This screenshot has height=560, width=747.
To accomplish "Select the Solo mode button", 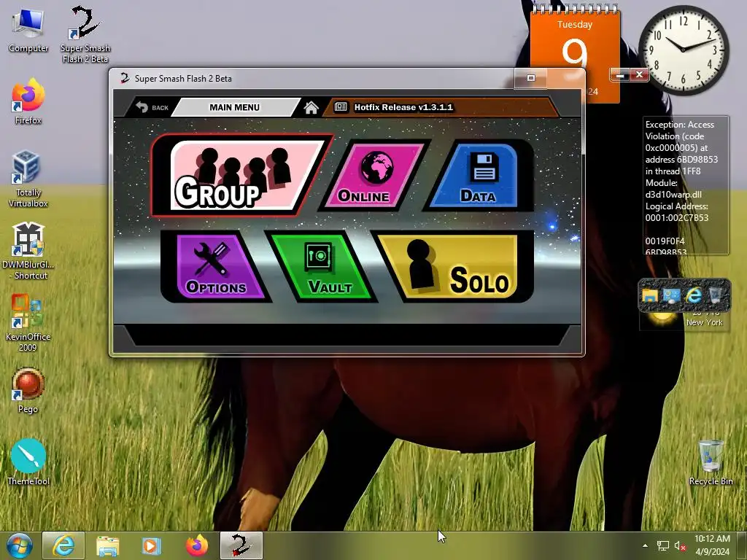I will pyautogui.click(x=452, y=267).
